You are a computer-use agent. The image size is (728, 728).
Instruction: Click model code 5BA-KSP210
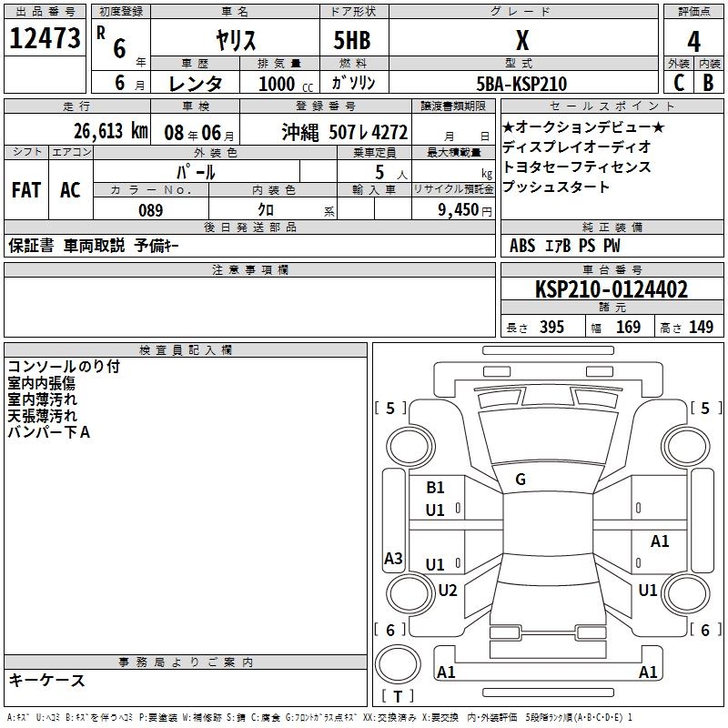tap(521, 84)
